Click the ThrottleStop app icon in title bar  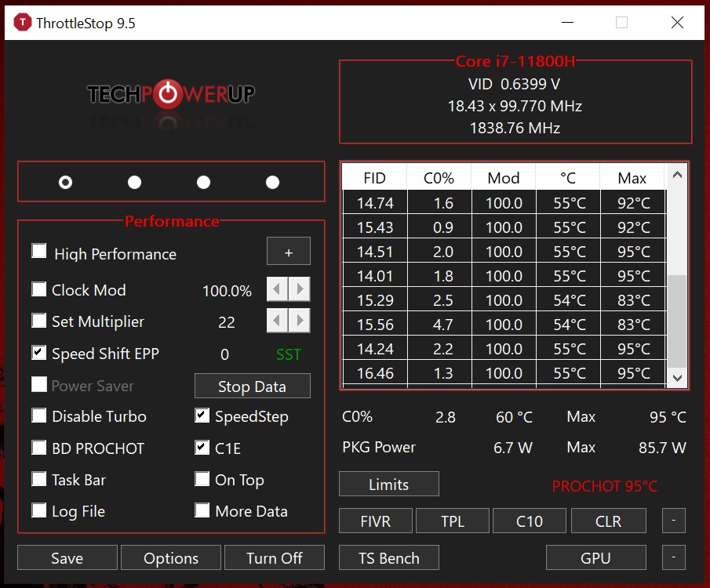(22, 22)
